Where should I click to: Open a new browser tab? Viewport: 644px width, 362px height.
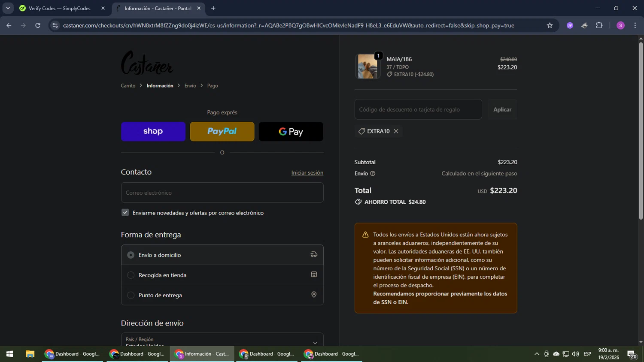213,8
